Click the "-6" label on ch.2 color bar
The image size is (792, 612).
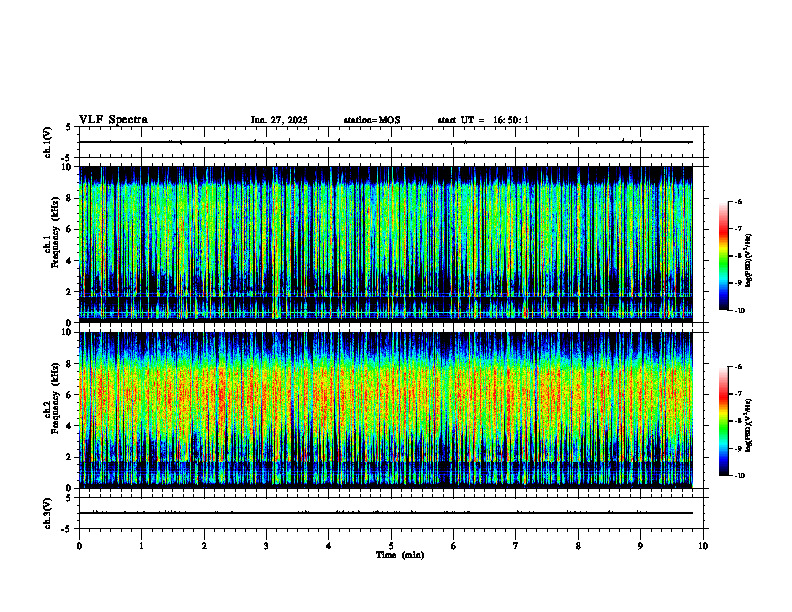[738, 367]
